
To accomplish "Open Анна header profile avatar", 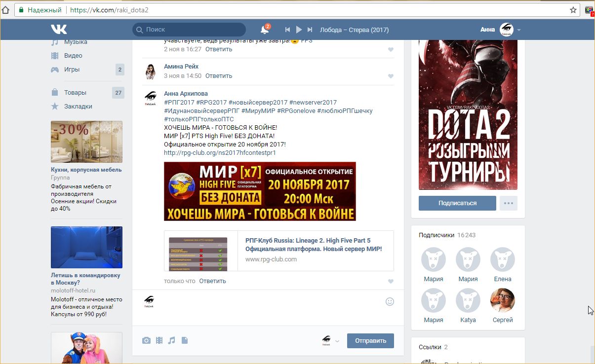I will click(506, 30).
